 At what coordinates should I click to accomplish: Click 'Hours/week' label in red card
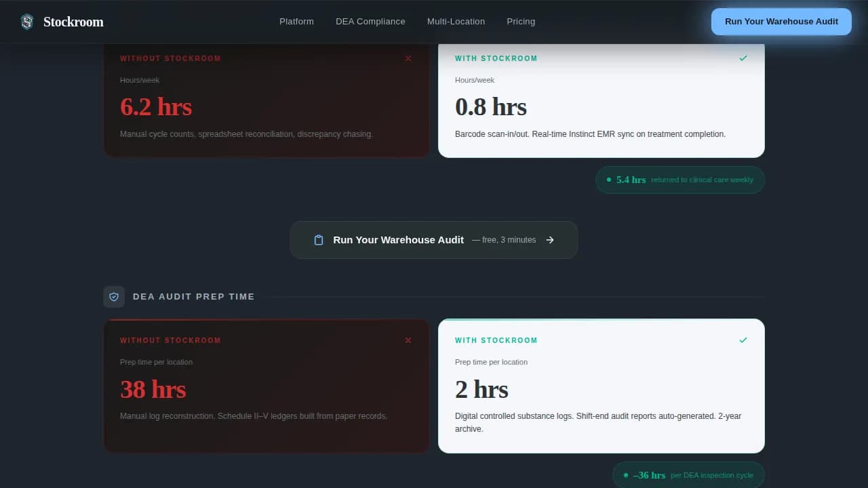coord(140,80)
